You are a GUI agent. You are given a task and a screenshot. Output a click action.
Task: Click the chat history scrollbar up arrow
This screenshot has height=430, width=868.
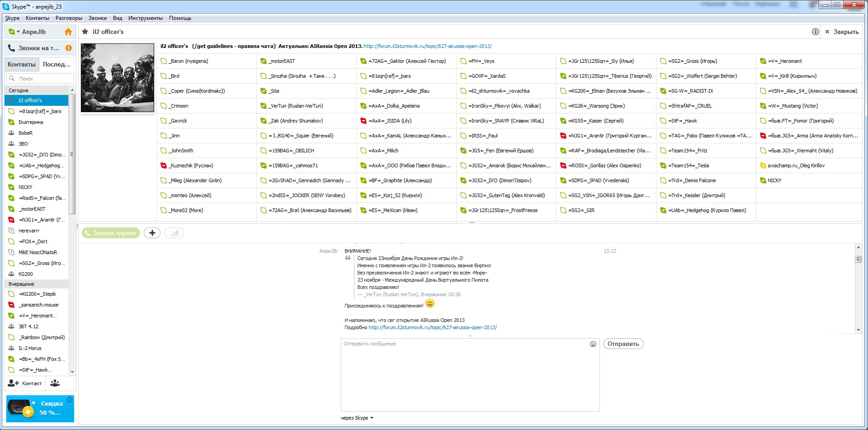pos(858,247)
